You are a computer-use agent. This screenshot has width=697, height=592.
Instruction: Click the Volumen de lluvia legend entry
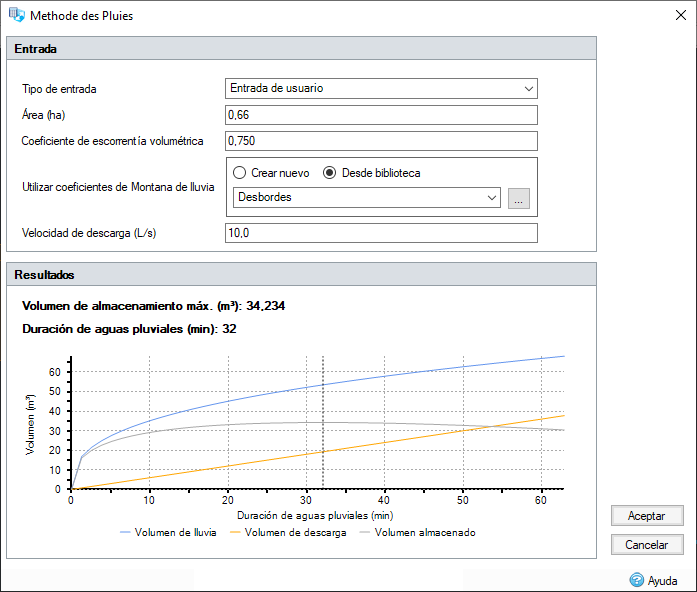[x=168, y=532]
